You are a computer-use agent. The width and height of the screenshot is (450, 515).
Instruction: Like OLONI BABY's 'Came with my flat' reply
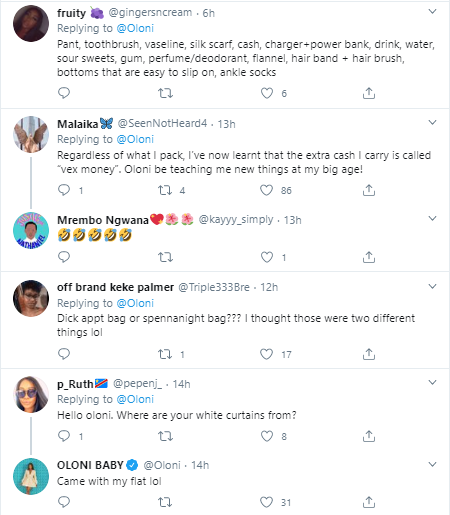coord(266,502)
